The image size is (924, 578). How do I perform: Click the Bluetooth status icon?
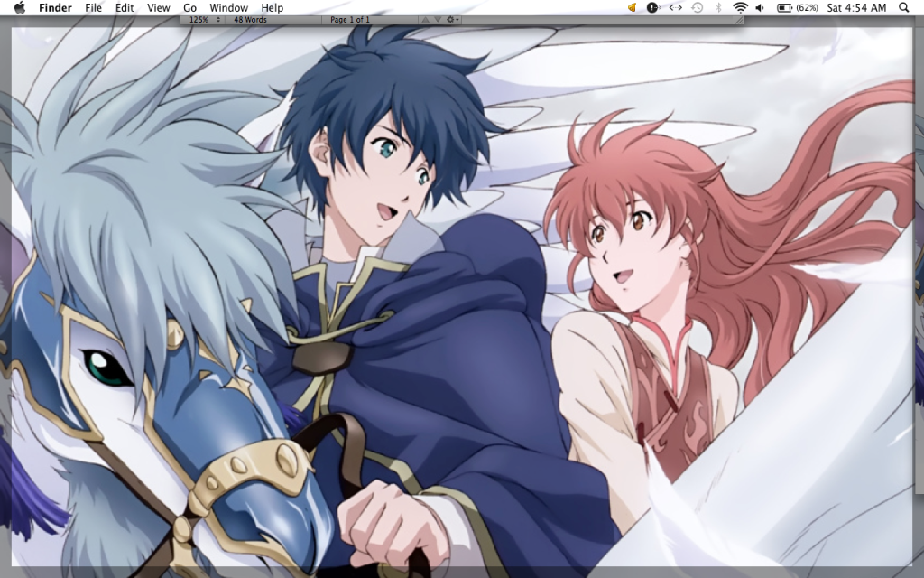pyautogui.click(x=719, y=7)
